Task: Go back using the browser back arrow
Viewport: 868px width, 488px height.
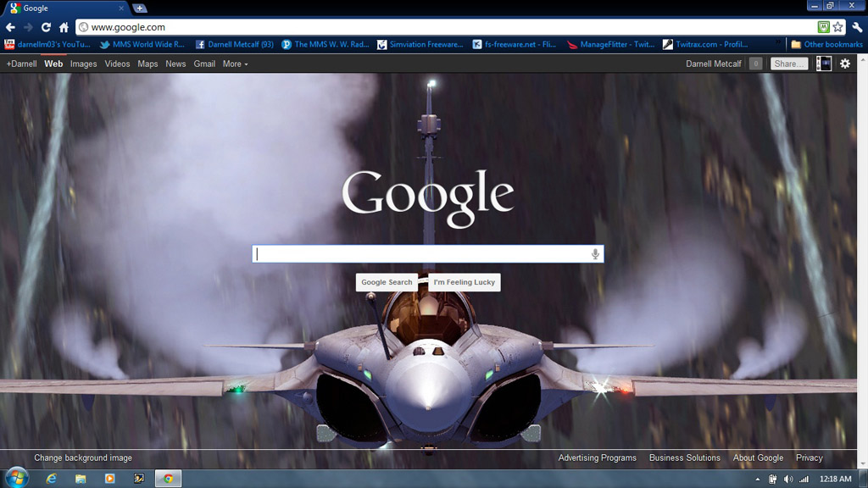Action: tap(10, 27)
